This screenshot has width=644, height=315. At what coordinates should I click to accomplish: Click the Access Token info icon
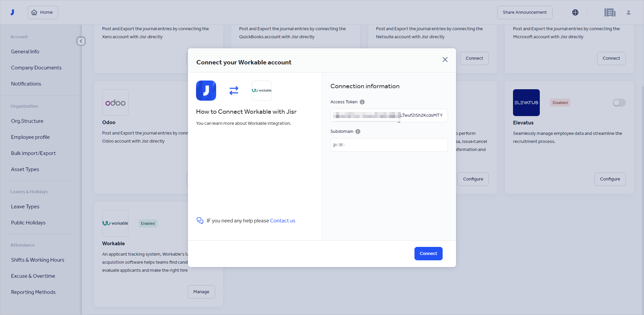tap(362, 102)
